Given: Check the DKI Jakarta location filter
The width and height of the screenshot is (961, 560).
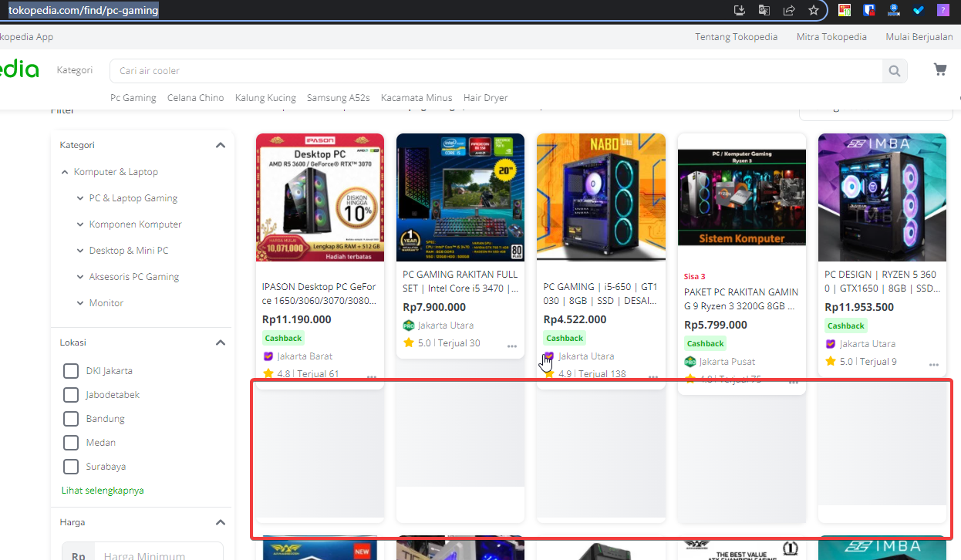Looking at the screenshot, I should coord(70,370).
